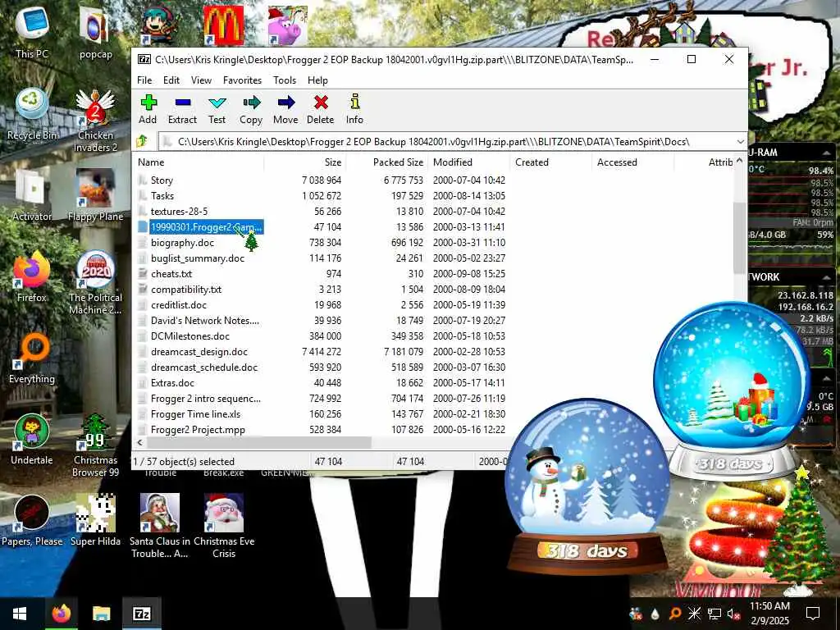
Task: Open the Recycle Bin desktop icon
Action: (32, 115)
